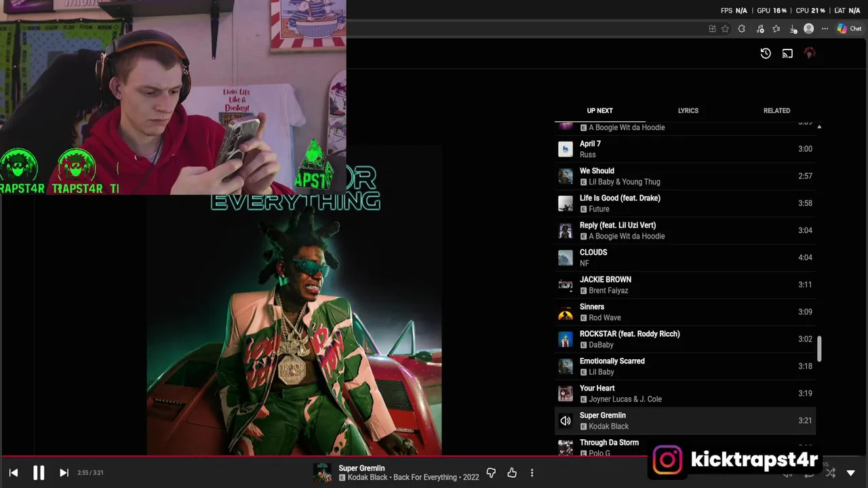Open the Russ artist link
The image size is (868, 488).
click(587, 155)
